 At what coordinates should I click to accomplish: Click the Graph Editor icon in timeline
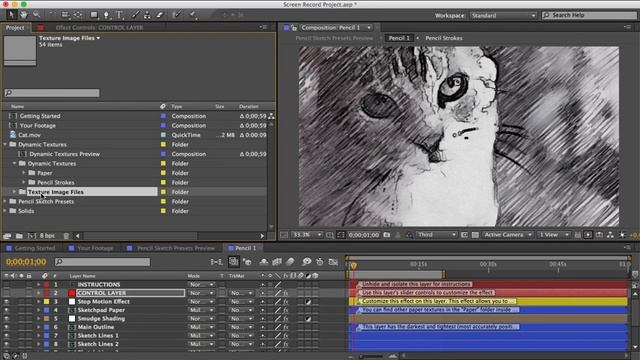point(333,262)
